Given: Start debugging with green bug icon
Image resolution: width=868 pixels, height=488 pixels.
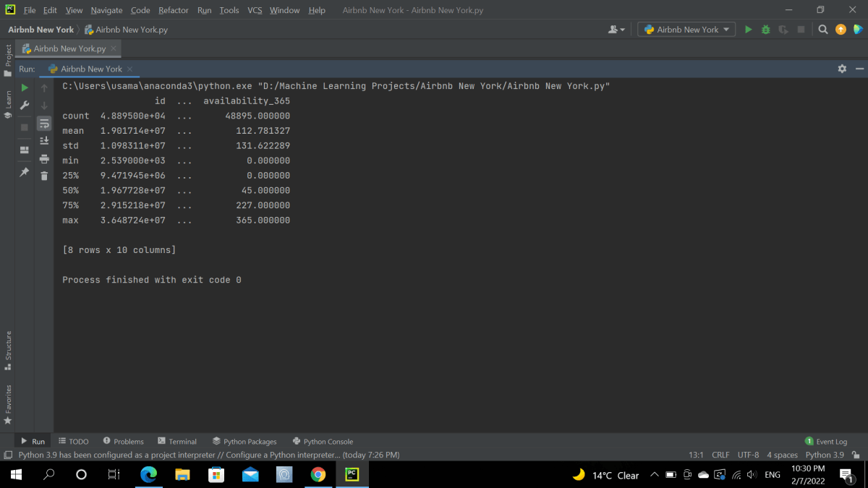Looking at the screenshot, I should coord(765,30).
